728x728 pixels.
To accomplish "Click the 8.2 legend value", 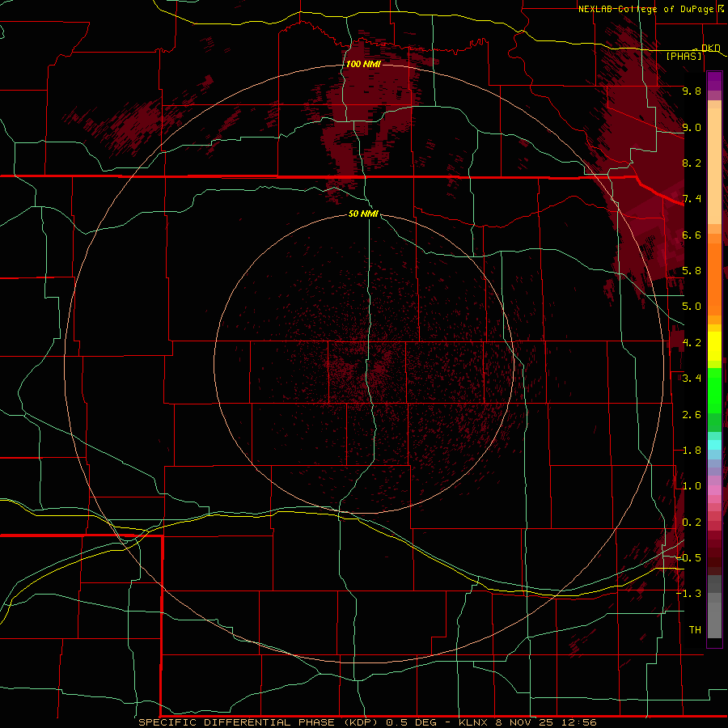I will (692, 163).
